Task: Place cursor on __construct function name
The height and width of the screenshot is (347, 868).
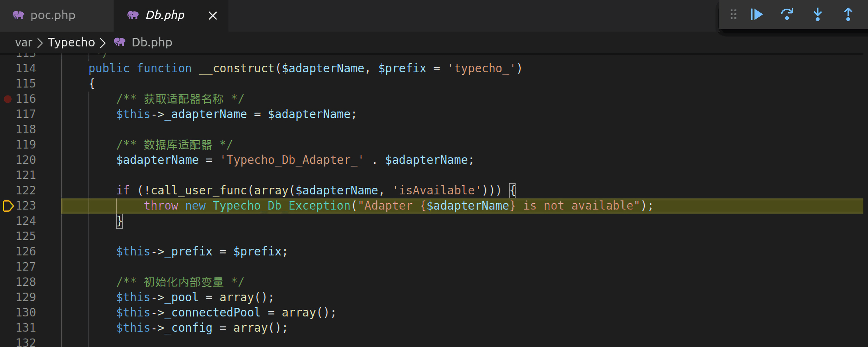Action: [237, 69]
